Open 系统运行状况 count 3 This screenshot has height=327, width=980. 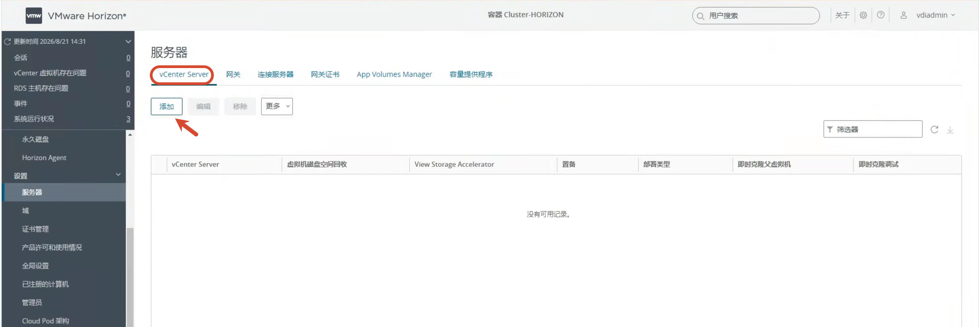tap(128, 119)
